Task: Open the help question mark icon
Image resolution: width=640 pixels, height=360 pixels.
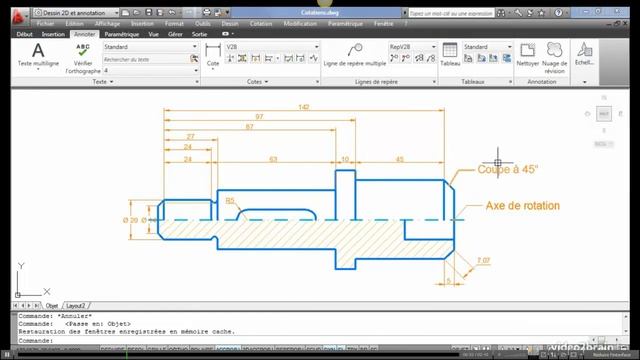Action: [x=558, y=13]
